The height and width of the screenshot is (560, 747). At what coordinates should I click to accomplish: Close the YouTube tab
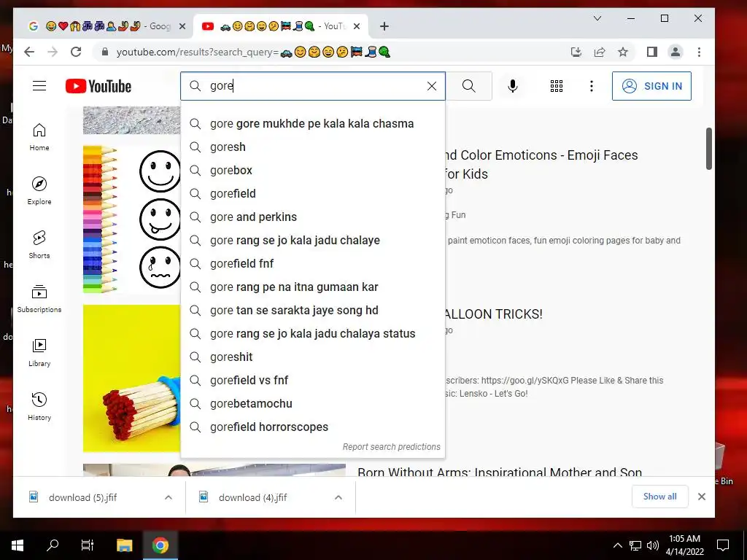tap(357, 26)
